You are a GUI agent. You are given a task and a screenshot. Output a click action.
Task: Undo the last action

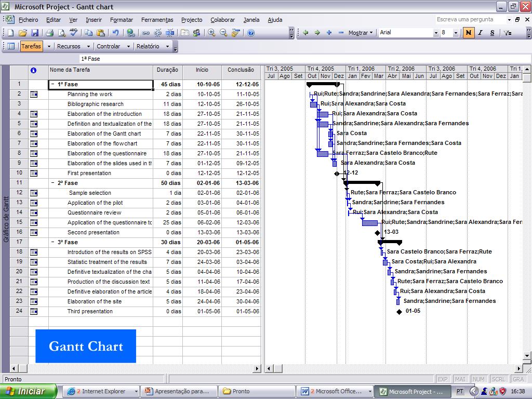pyautogui.click(x=116, y=33)
